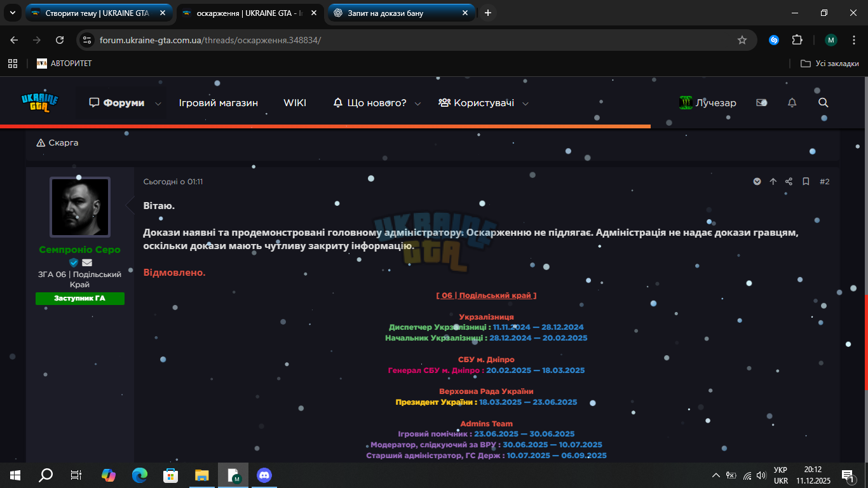Viewport: 868px width, 488px height.
Task: Click the Начальник Укрзалізниці signature line
Action: tap(487, 338)
